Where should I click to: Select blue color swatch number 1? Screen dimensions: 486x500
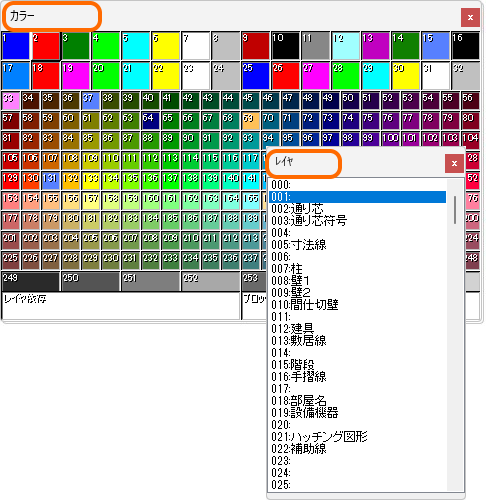coord(16,46)
